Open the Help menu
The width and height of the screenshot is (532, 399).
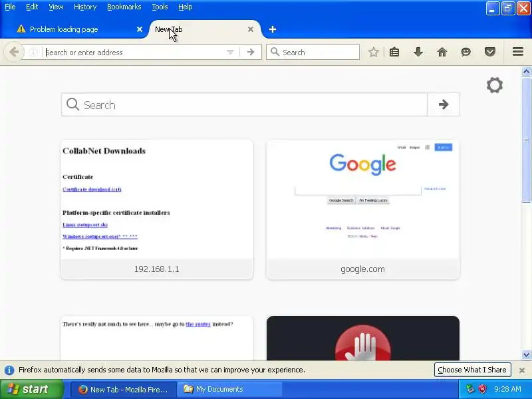[186, 7]
